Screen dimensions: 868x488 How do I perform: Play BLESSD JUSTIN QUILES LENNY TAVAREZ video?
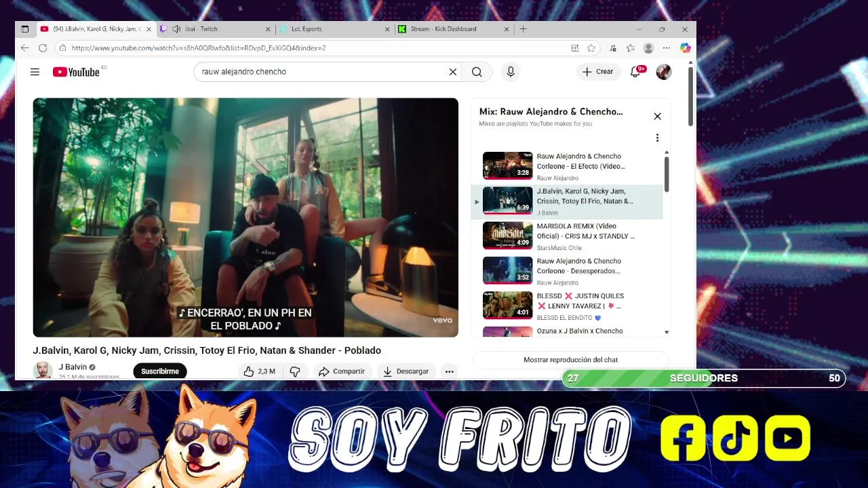click(x=567, y=306)
